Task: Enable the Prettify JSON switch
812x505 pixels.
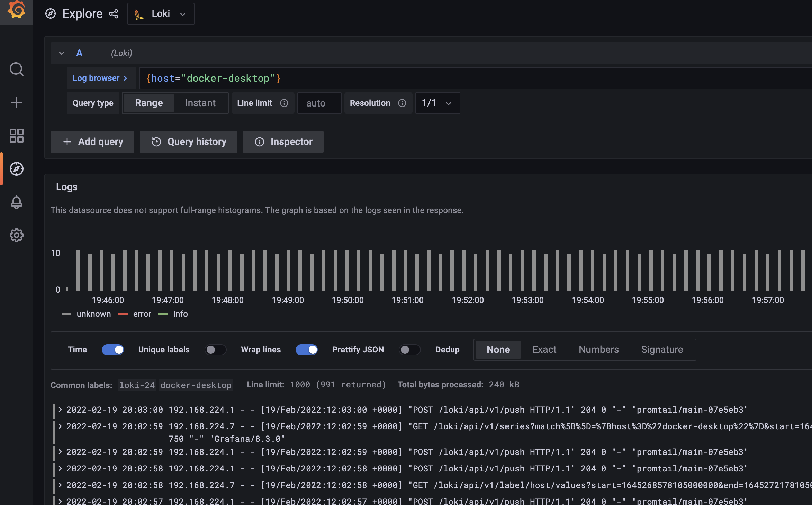Action: (x=409, y=350)
